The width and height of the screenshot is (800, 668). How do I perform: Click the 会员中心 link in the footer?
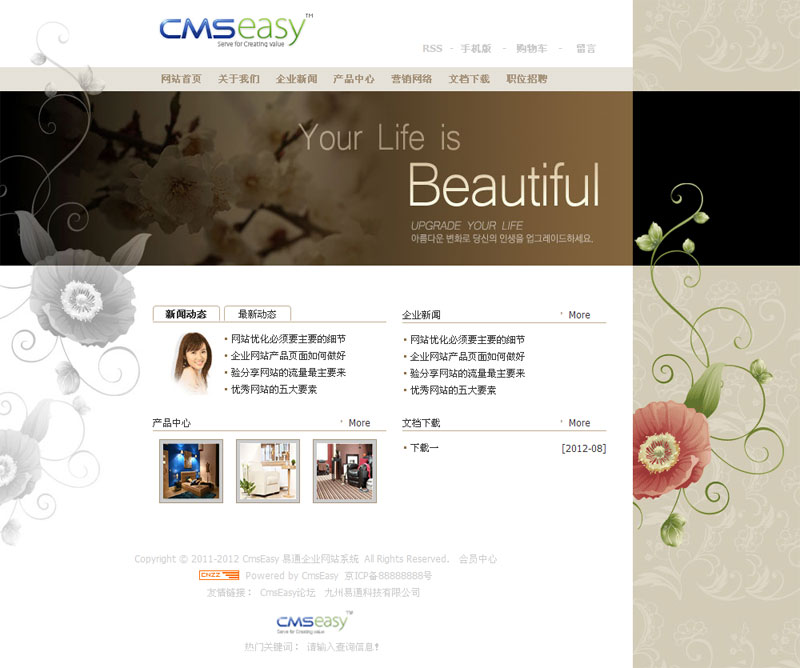(x=477, y=559)
